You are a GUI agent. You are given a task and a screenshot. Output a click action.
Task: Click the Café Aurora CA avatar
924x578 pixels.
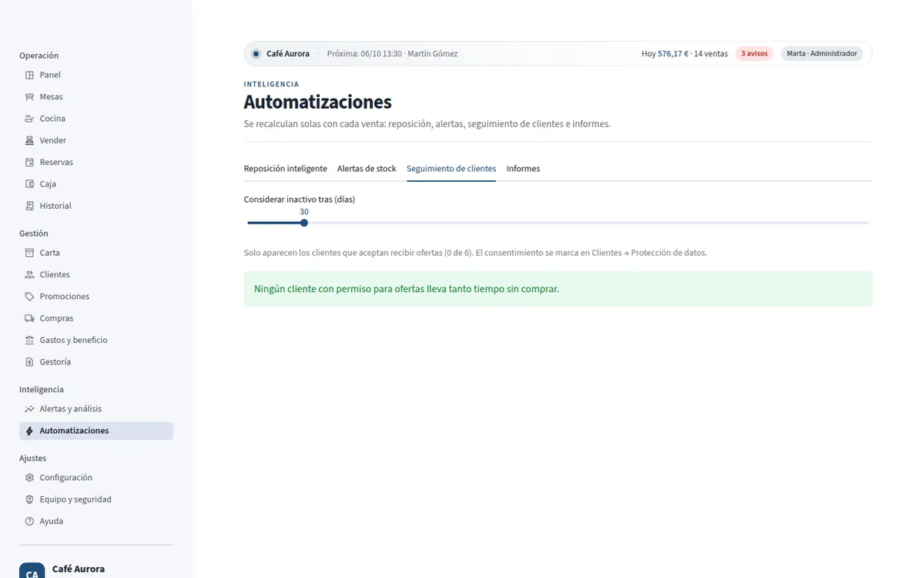point(32,570)
